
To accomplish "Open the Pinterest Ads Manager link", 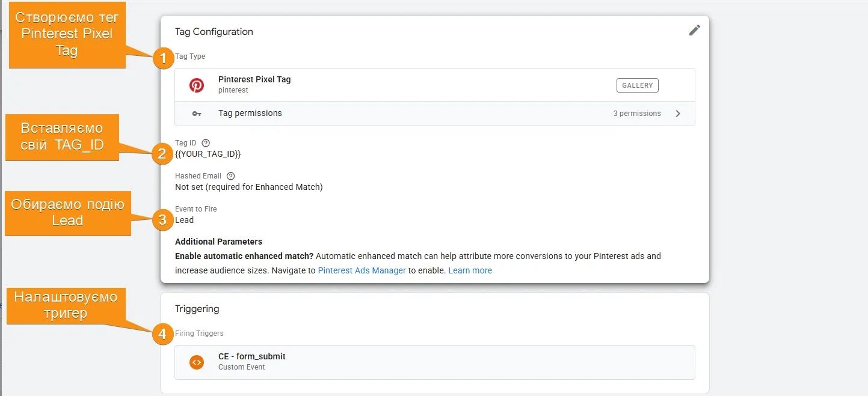I will point(362,270).
